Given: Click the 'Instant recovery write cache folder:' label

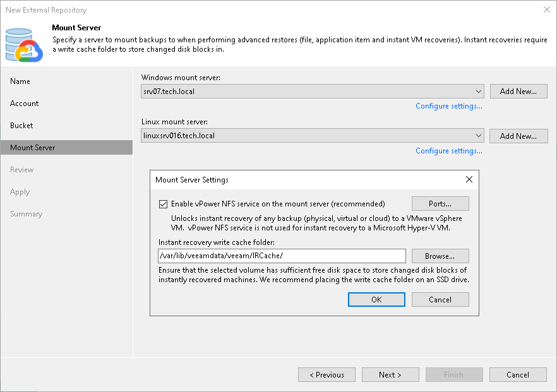Looking at the screenshot, I should coord(217,242).
